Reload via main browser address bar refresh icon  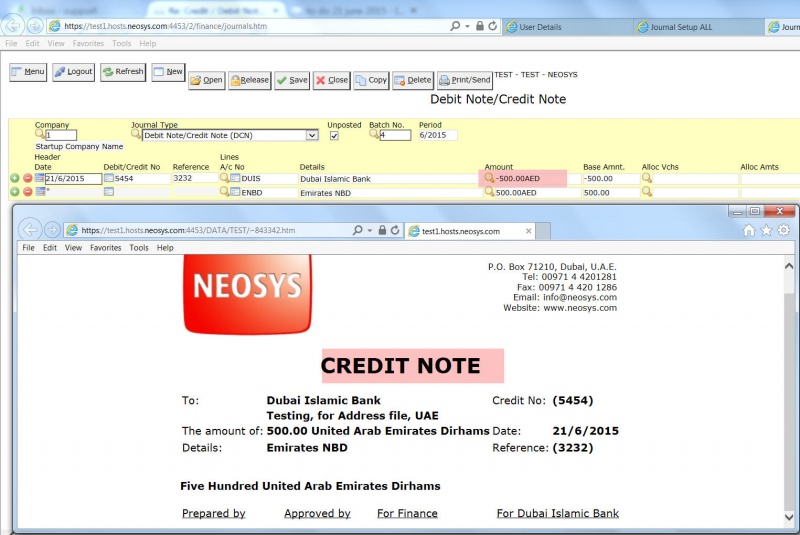pos(492,26)
